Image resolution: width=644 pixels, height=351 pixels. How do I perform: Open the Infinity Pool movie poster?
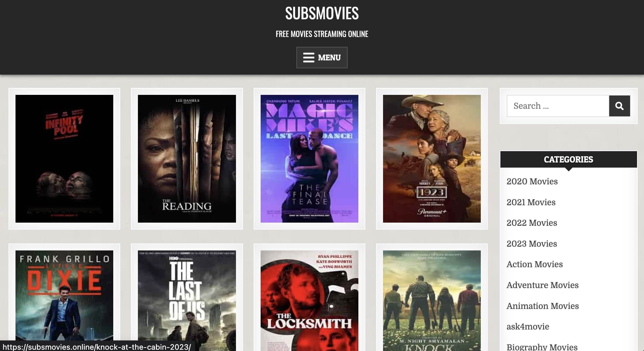tap(64, 159)
